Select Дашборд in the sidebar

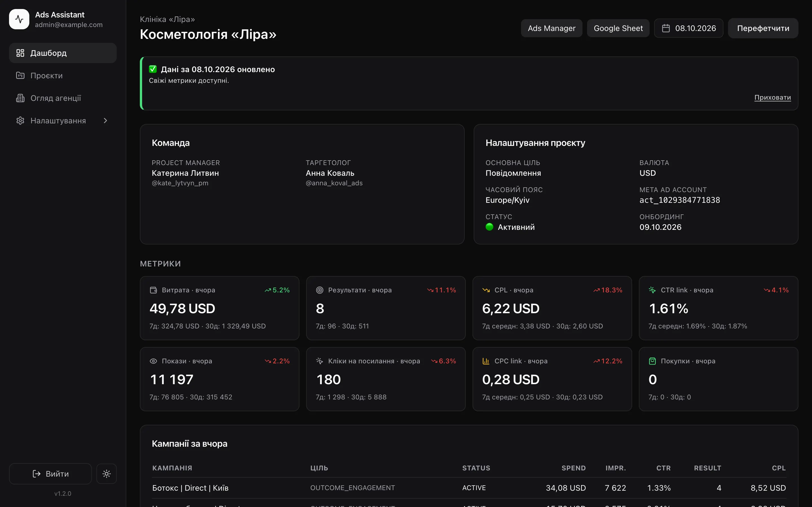(x=63, y=53)
